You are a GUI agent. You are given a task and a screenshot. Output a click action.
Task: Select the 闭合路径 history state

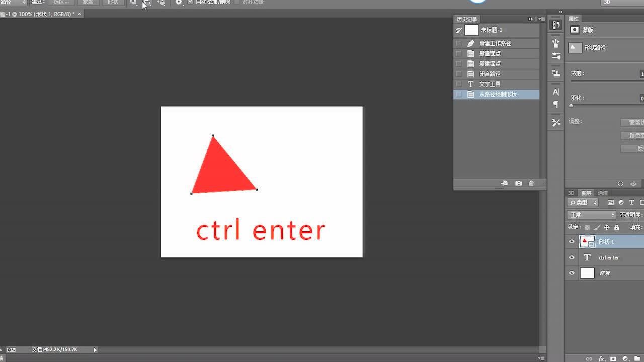point(490,74)
